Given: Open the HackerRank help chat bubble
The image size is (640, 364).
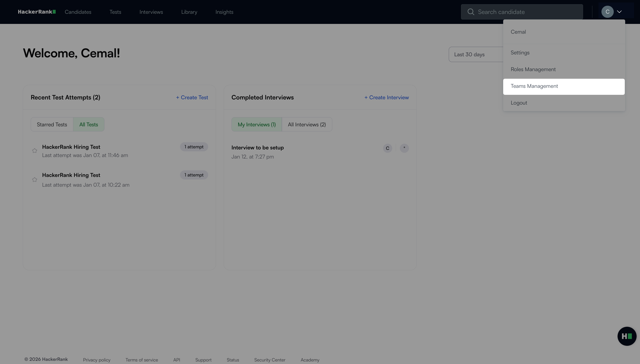Looking at the screenshot, I should coord(627,336).
